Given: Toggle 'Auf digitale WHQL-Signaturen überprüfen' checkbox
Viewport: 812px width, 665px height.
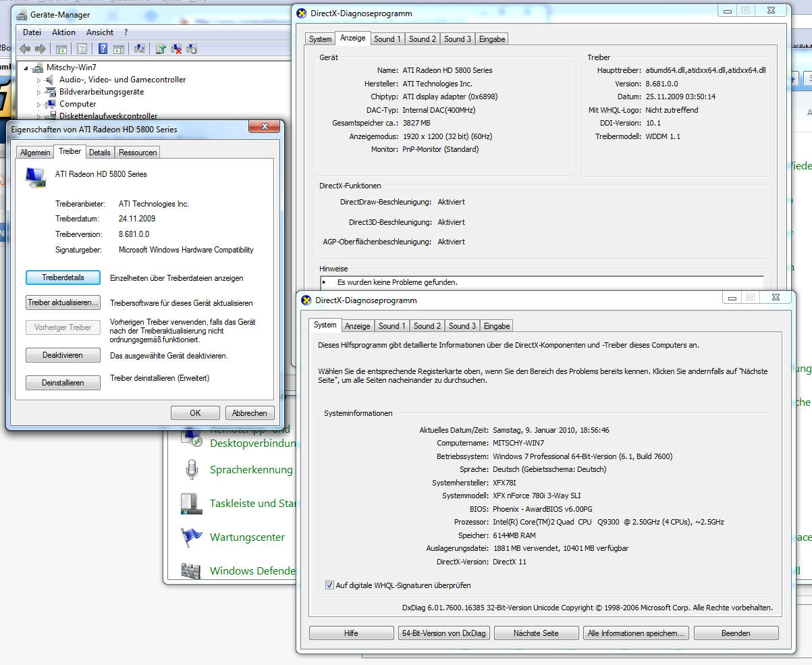Looking at the screenshot, I should click(x=330, y=585).
